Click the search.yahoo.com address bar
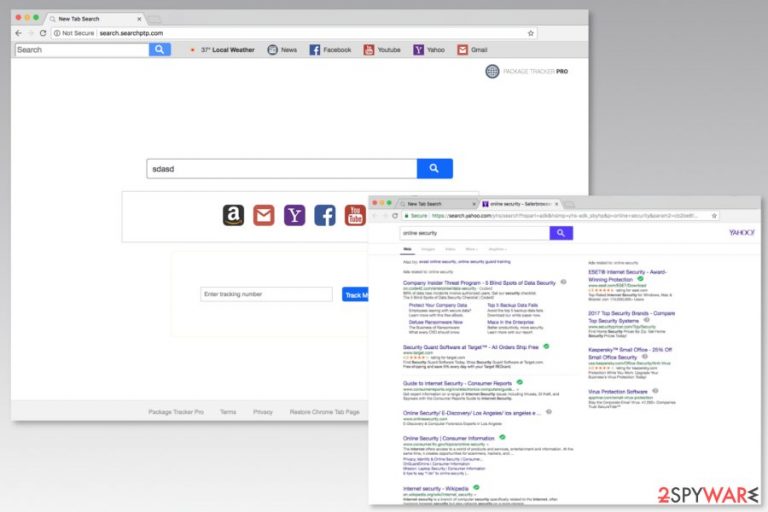This screenshot has height=512, width=768. click(560, 216)
